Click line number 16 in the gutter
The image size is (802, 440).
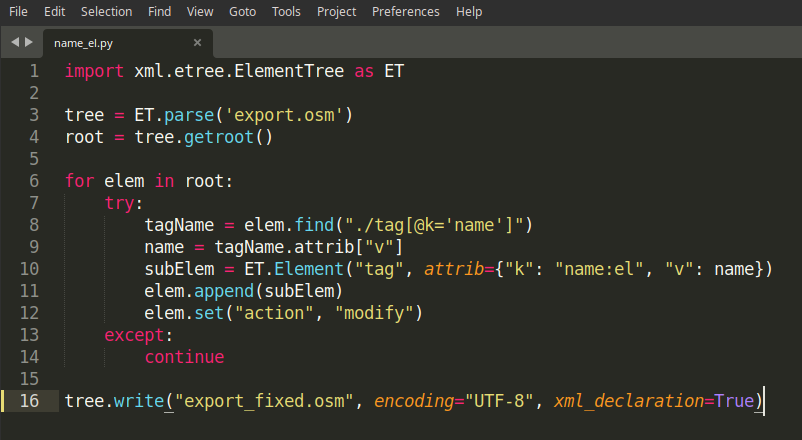click(x=29, y=401)
